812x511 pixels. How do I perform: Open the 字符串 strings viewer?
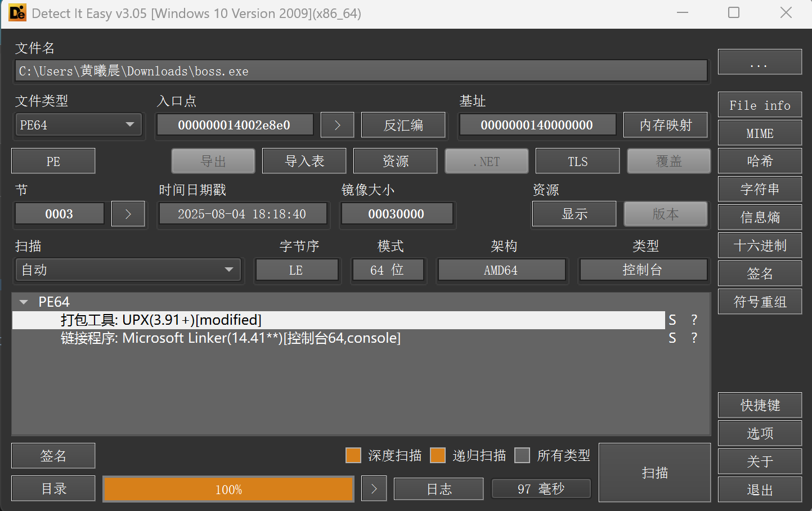pyautogui.click(x=760, y=189)
